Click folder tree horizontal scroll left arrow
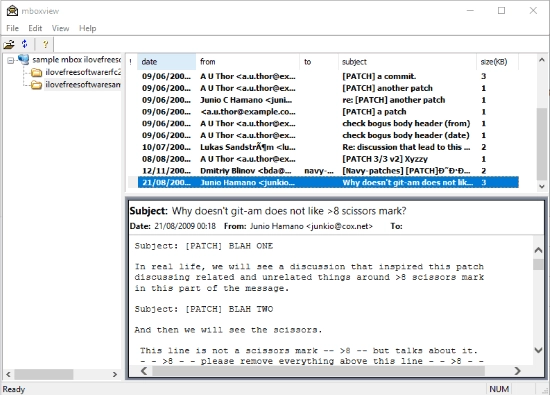Image resolution: width=550 pixels, height=395 pixels. pos(8,374)
